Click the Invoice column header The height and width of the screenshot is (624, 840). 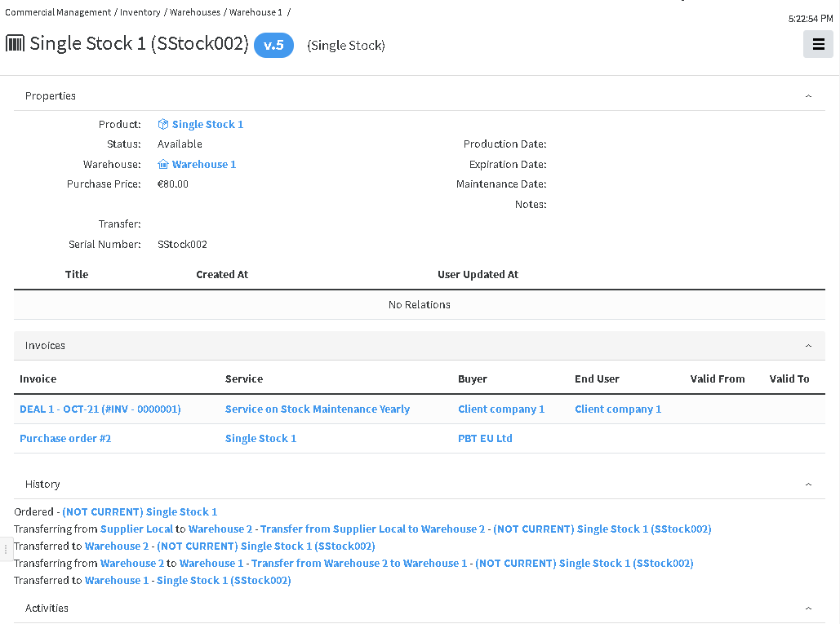pyautogui.click(x=38, y=379)
